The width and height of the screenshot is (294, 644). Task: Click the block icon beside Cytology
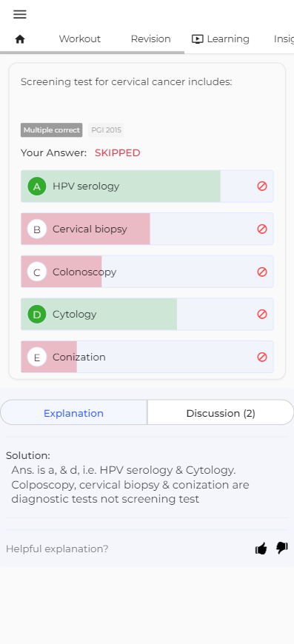262,314
